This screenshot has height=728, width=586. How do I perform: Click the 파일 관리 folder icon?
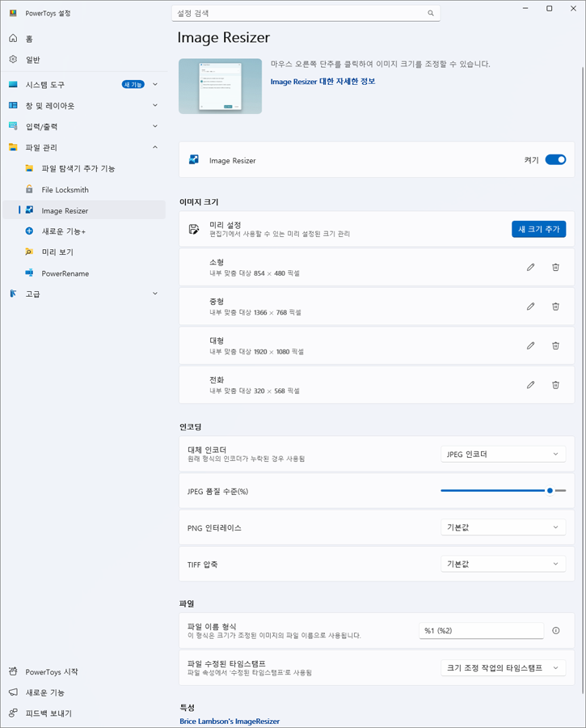coord(13,147)
